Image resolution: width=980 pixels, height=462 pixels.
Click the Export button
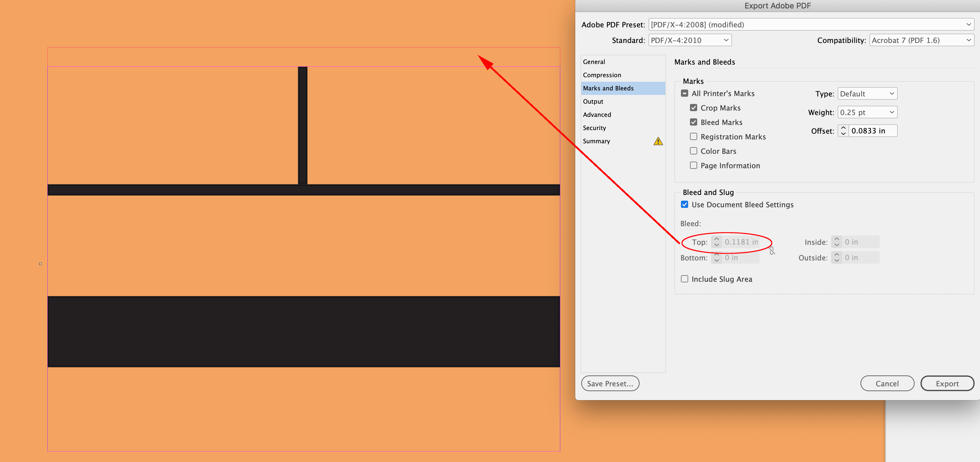tap(947, 383)
